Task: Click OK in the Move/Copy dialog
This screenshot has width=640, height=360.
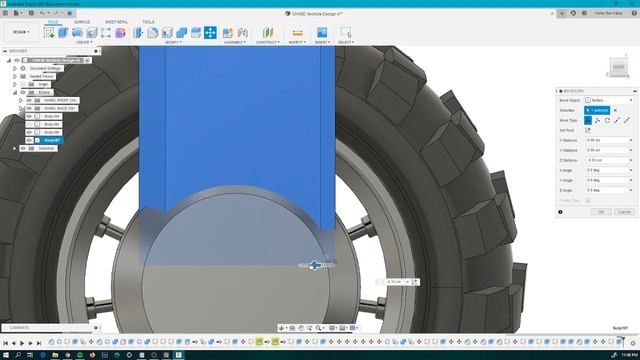Action: click(601, 212)
